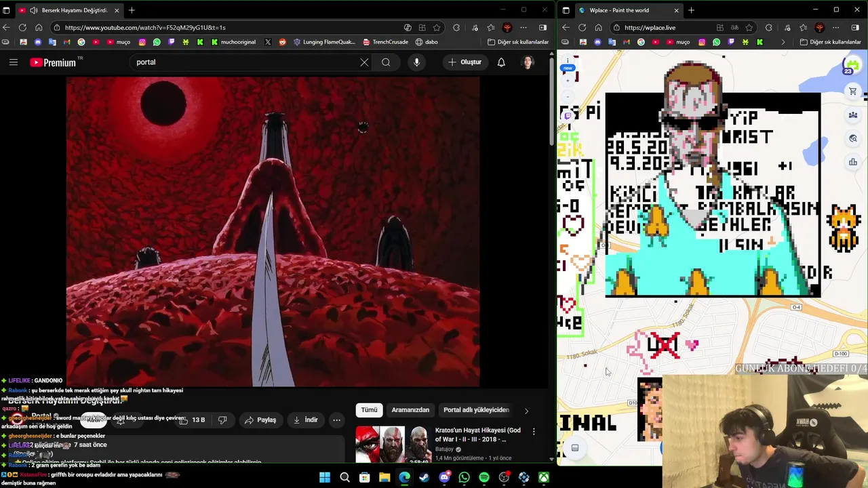Viewport: 868px width, 488px height.
Task: Start voice search with microphone icon
Action: 416,62
